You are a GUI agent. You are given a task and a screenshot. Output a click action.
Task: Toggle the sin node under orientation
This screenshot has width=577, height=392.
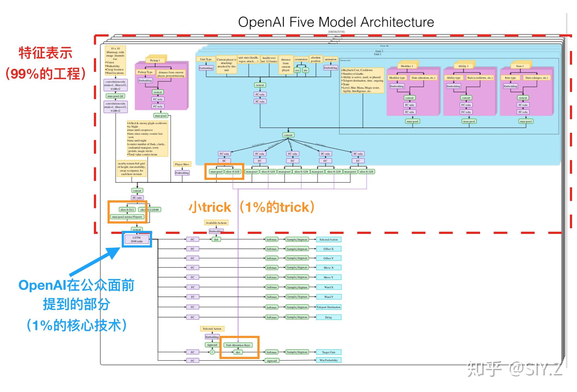305,70
